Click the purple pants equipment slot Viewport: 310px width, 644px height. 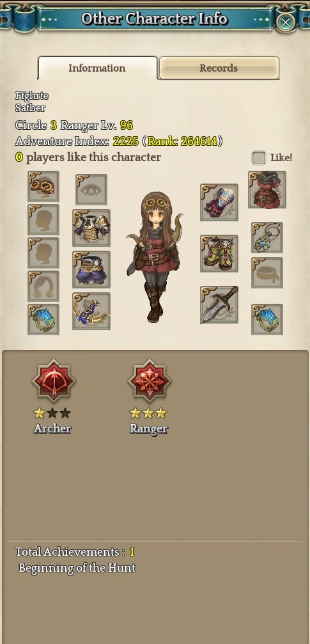[91, 269]
